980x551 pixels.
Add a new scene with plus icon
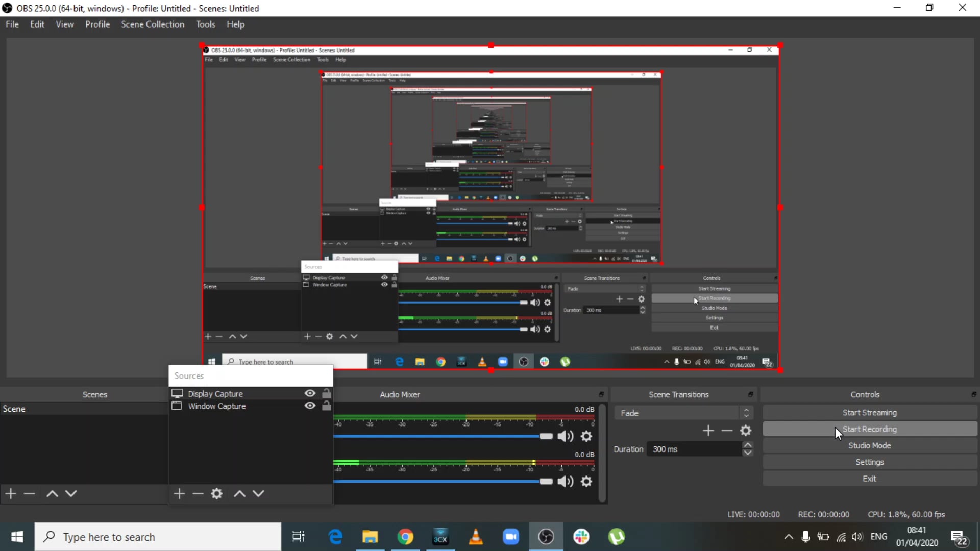point(11,493)
